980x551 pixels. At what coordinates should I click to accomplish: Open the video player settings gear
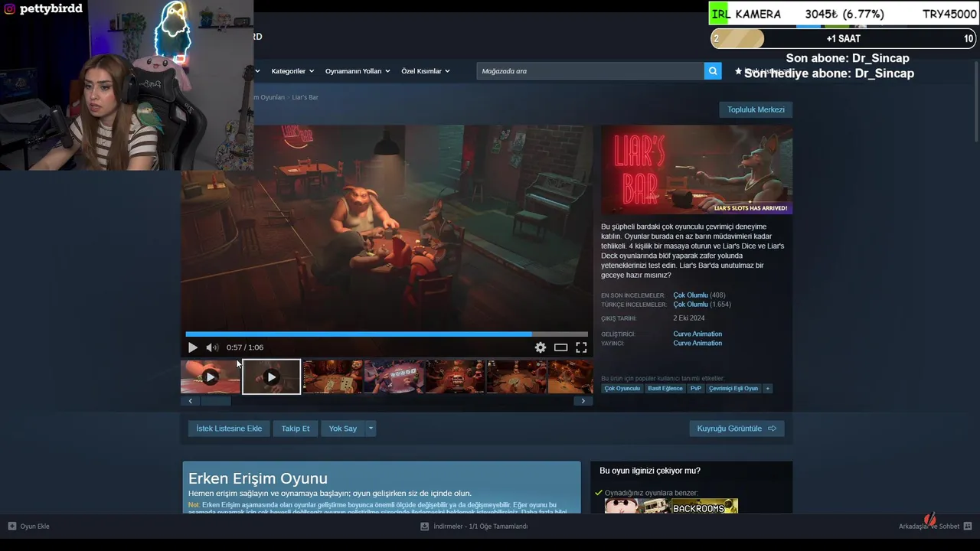pos(541,347)
